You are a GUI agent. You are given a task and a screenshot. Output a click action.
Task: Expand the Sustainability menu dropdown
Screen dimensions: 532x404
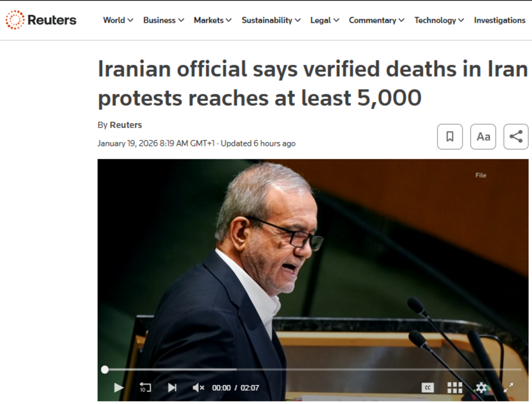[x=271, y=21]
